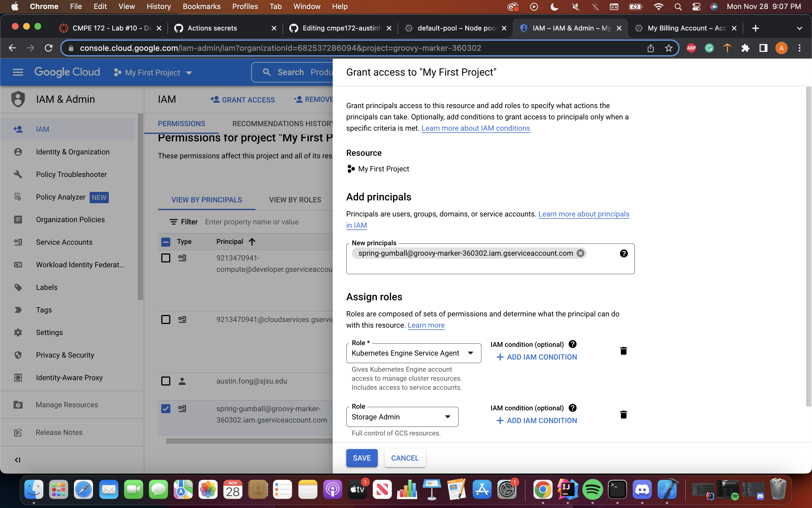Image resolution: width=812 pixels, height=508 pixels.
Task: Click the IAM & Admin shield icon
Action: click(18, 99)
